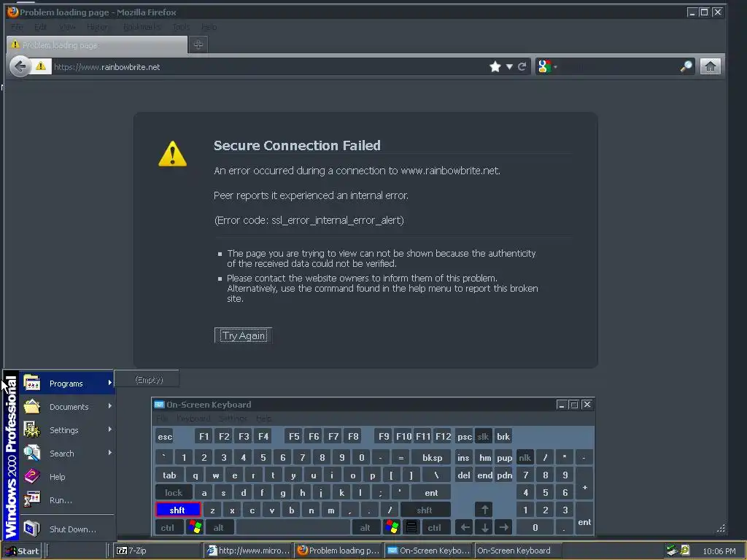Open Documents folder icon in Start menu
The width and height of the screenshot is (747, 560).
click(x=32, y=406)
